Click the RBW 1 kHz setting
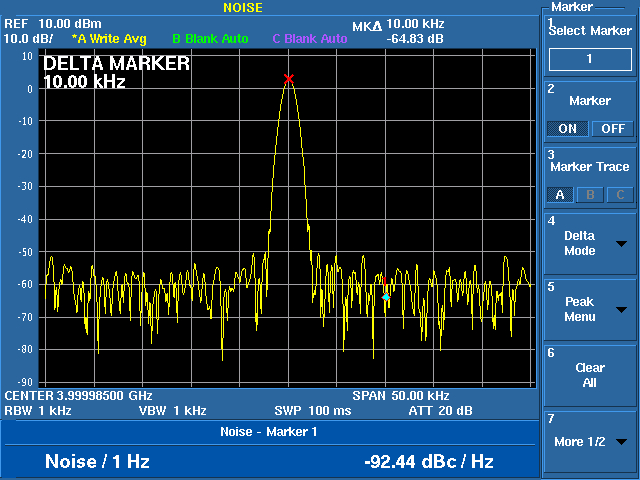This screenshot has height=480, width=640. coord(36,411)
